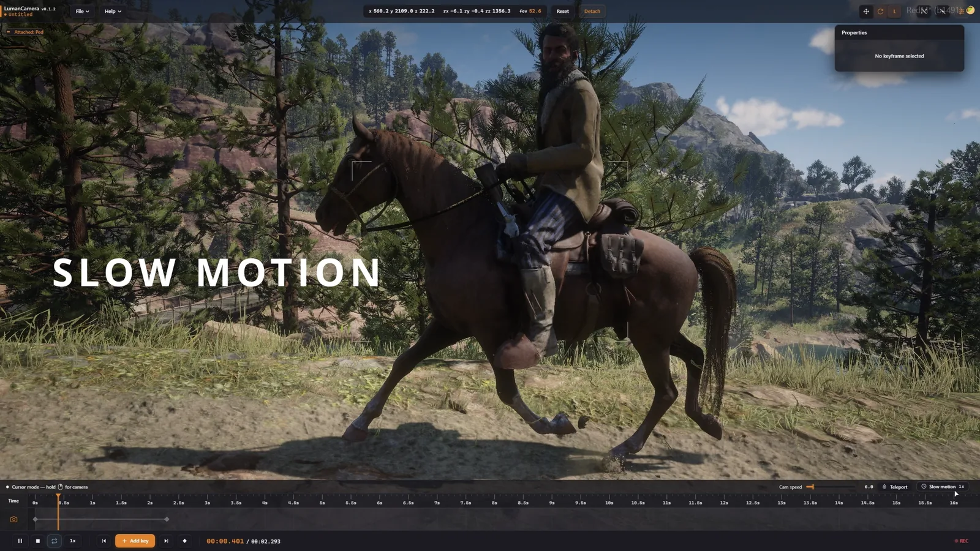This screenshot has height=551, width=980.
Task: Click the REC record button
Action: coord(961,541)
